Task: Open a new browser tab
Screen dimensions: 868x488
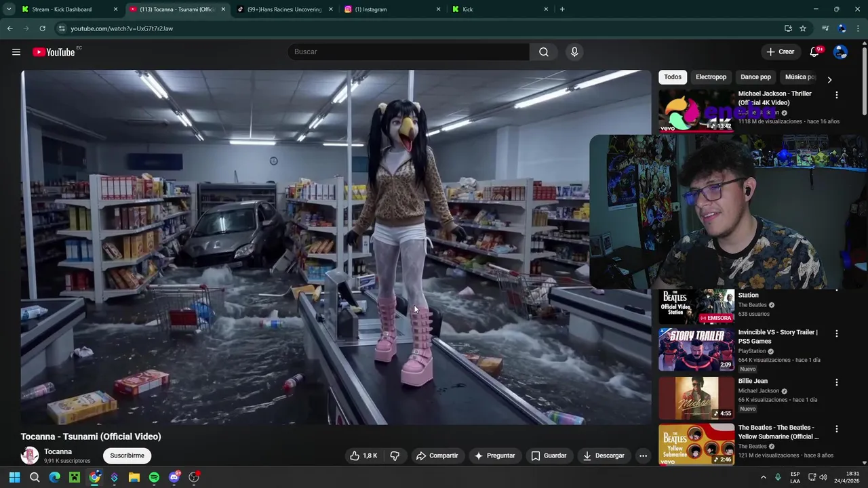Action: [x=562, y=9]
